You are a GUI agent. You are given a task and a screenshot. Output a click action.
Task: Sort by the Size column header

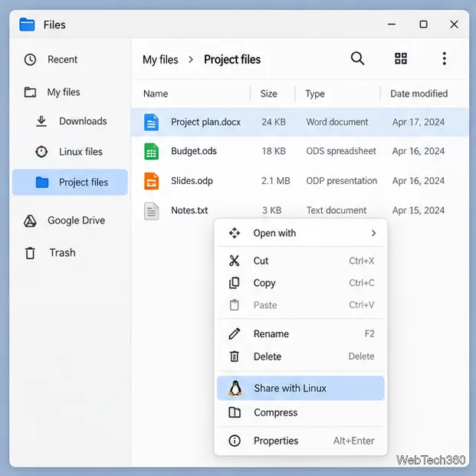pyautogui.click(x=269, y=94)
